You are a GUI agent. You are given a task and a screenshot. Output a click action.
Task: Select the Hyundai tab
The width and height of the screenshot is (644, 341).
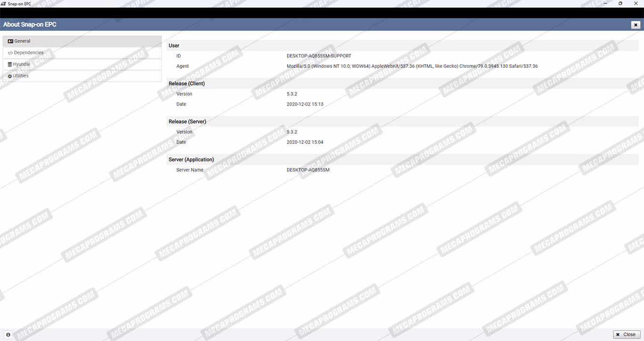click(x=82, y=64)
